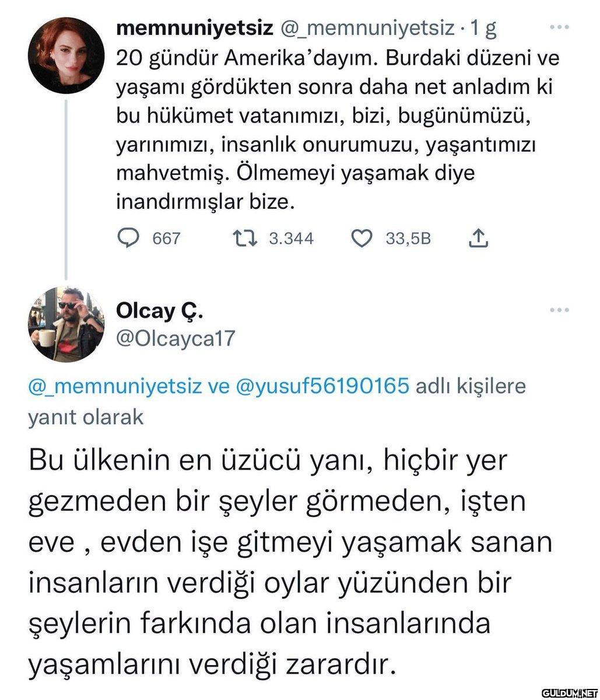
Task: Open the @yusuf56190165 mention
Action: pyautogui.click(x=322, y=386)
